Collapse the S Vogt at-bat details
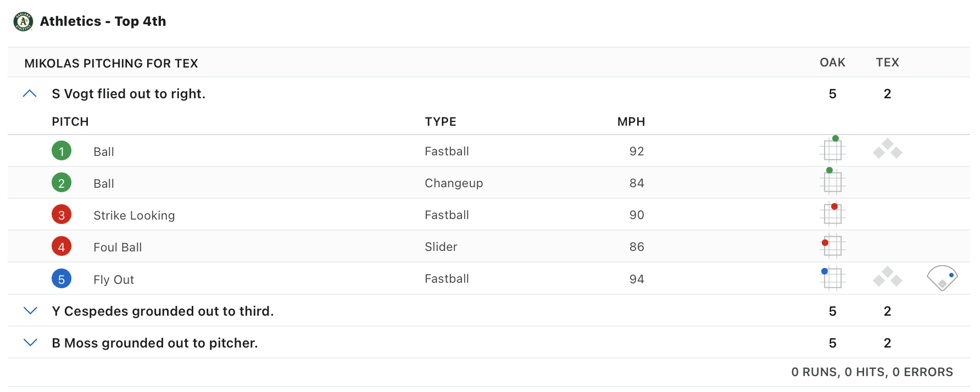 pos(30,94)
